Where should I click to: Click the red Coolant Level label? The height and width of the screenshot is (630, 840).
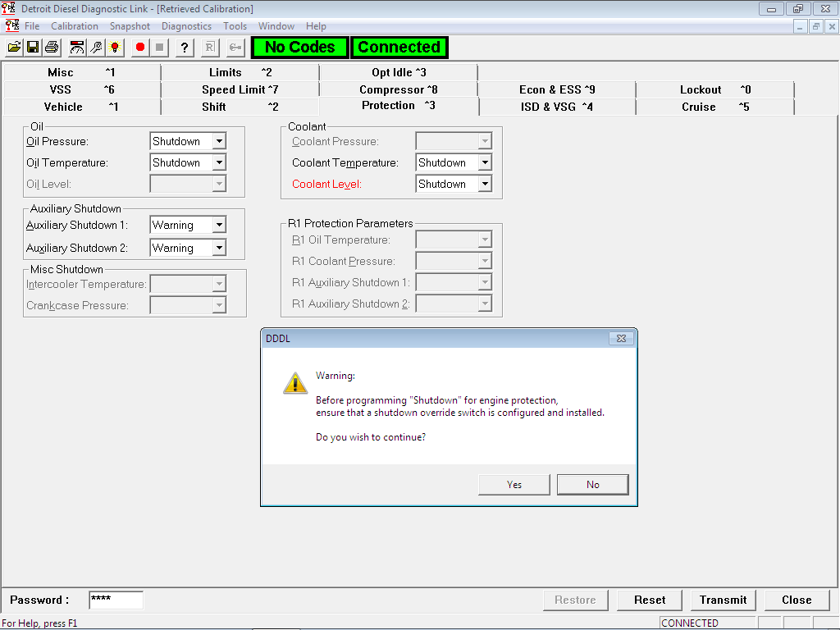tap(326, 185)
